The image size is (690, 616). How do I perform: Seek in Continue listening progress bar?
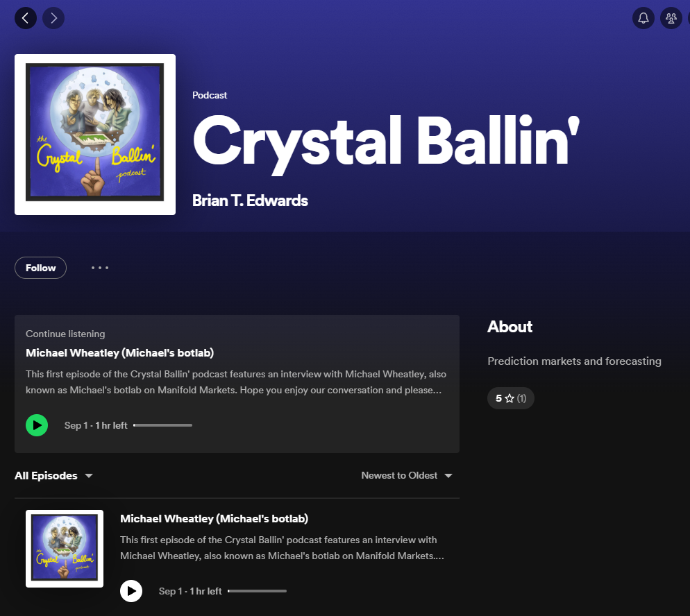pos(163,425)
